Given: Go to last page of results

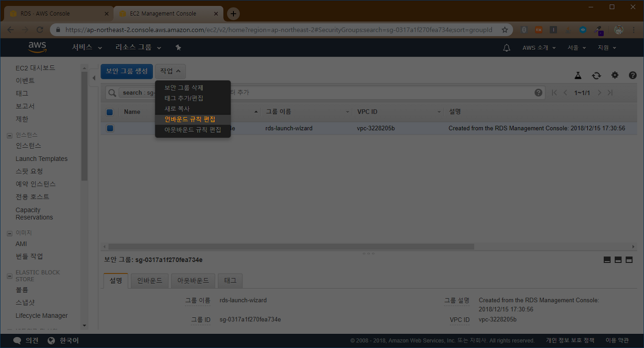Looking at the screenshot, I should tap(610, 93).
